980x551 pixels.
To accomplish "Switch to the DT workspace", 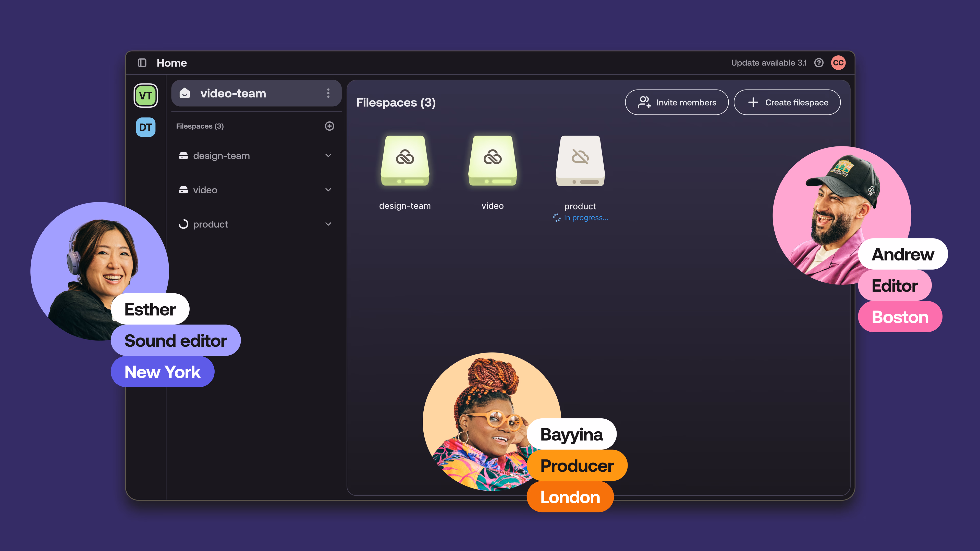I will 146,127.
